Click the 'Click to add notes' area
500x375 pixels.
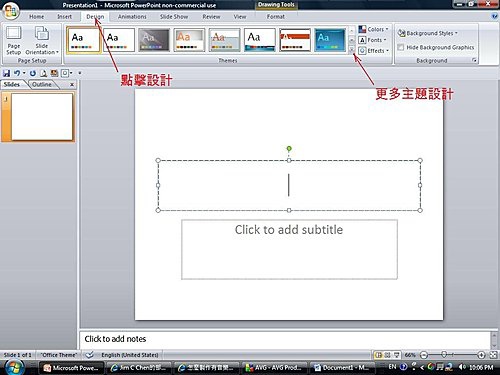285,339
